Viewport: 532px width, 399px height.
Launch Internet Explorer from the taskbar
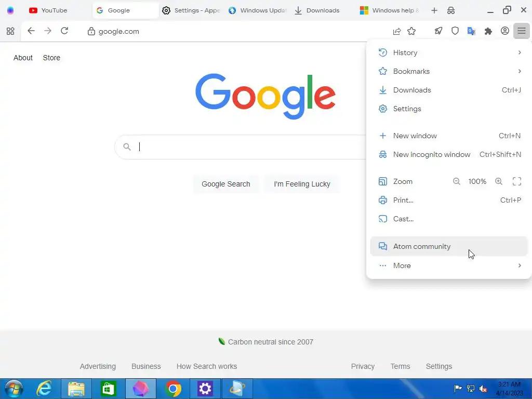[x=45, y=389]
